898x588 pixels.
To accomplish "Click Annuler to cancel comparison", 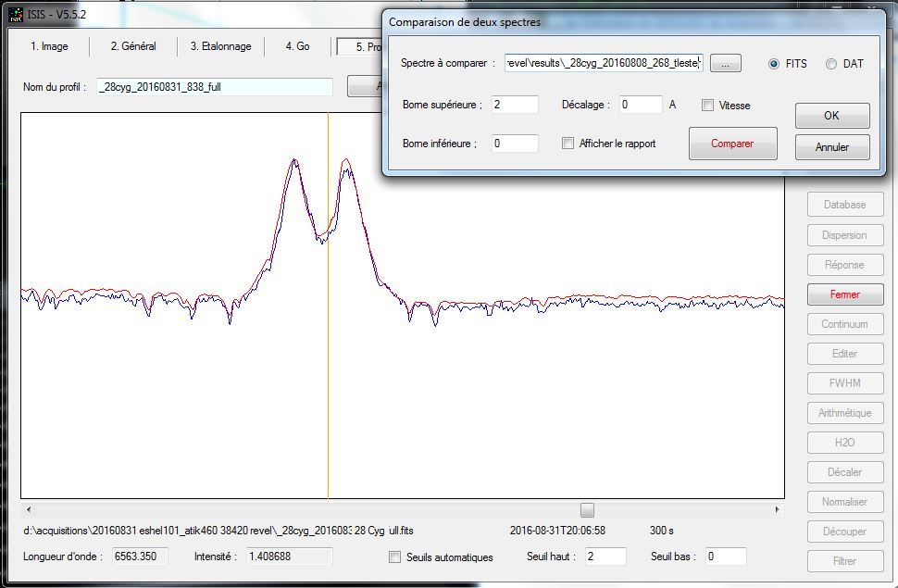I will pos(831,147).
